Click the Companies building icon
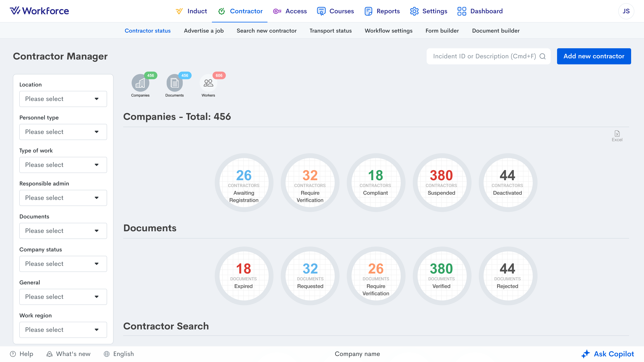 (x=140, y=83)
